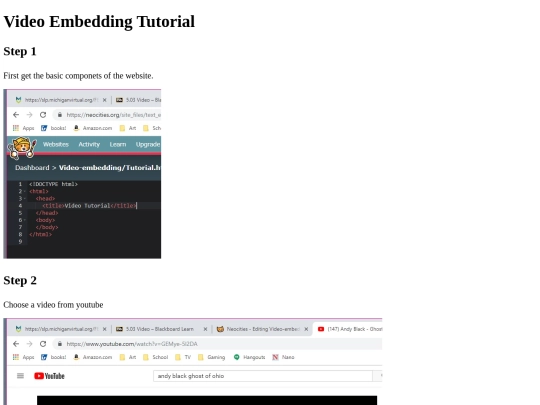Click the black YouTube video player area
The image size is (540, 405).
pyautogui.click(x=207, y=400)
